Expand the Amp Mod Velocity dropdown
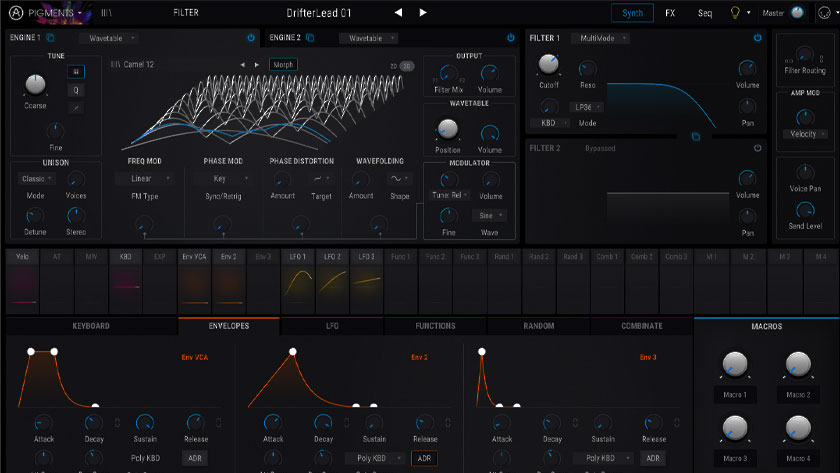 pyautogui.click(x=803, y=133)
